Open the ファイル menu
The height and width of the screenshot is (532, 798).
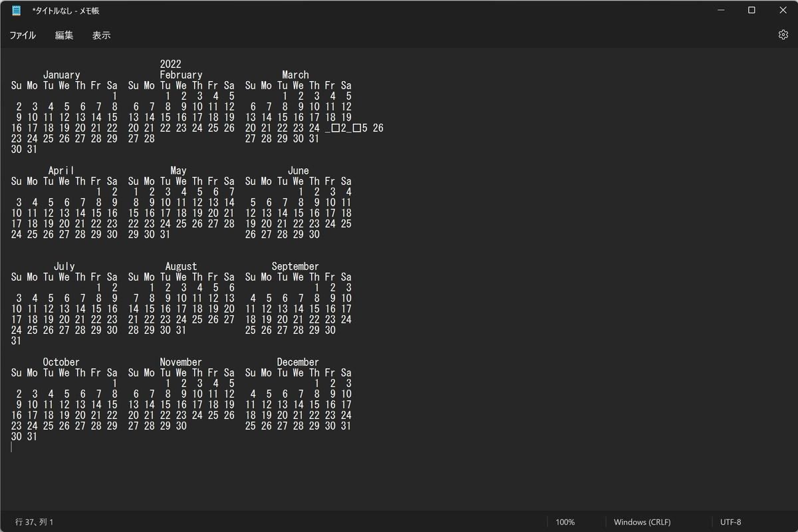click(x=23, y=35)
